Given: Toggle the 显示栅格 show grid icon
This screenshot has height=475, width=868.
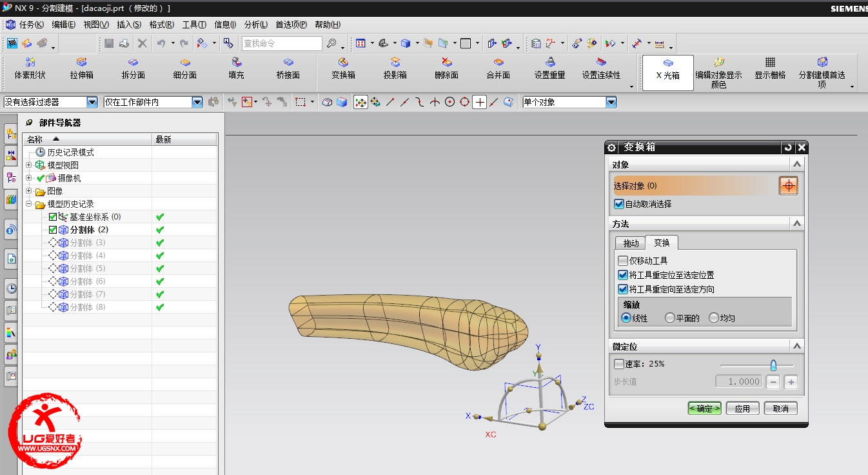Looking at the screenshot, I should pos(771,68).
